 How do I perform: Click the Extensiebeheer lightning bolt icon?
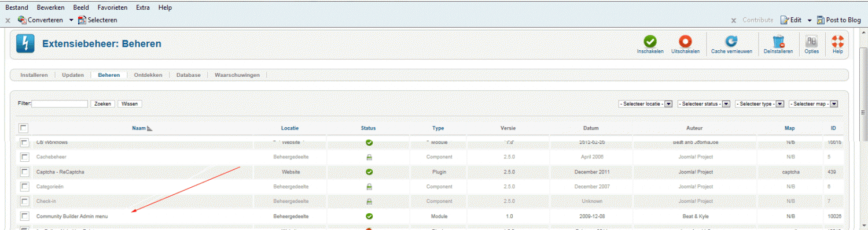25,44
